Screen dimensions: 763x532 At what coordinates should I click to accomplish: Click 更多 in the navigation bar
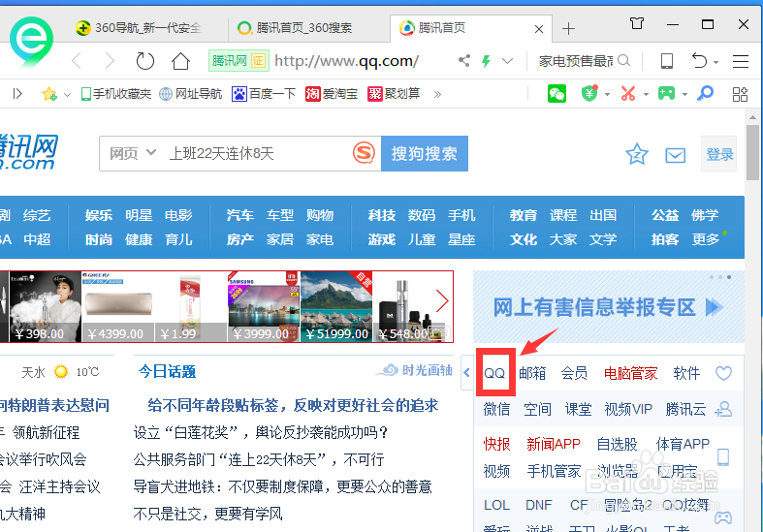click(x=705, y=239)
